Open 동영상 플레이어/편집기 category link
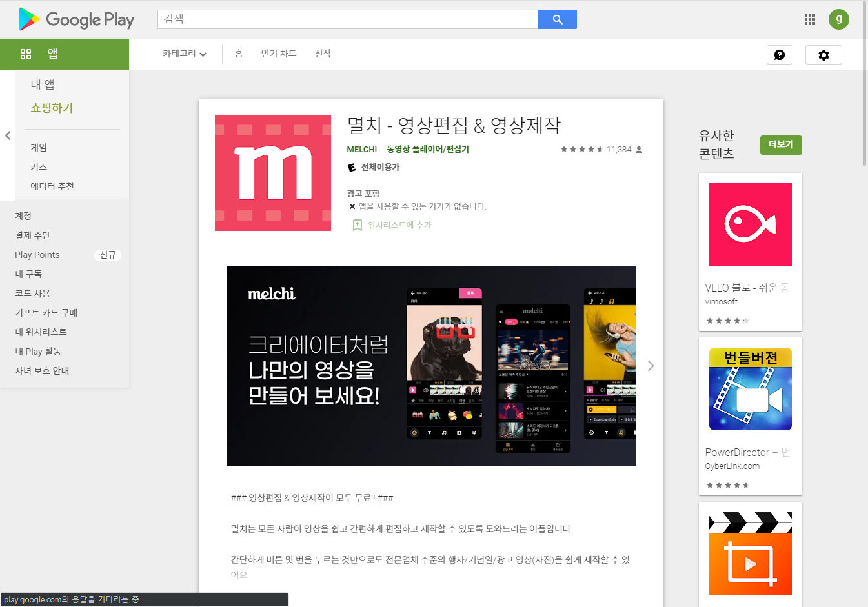This screenshot has height=607, width=868. pyautogui.click(x=428, y=150)
